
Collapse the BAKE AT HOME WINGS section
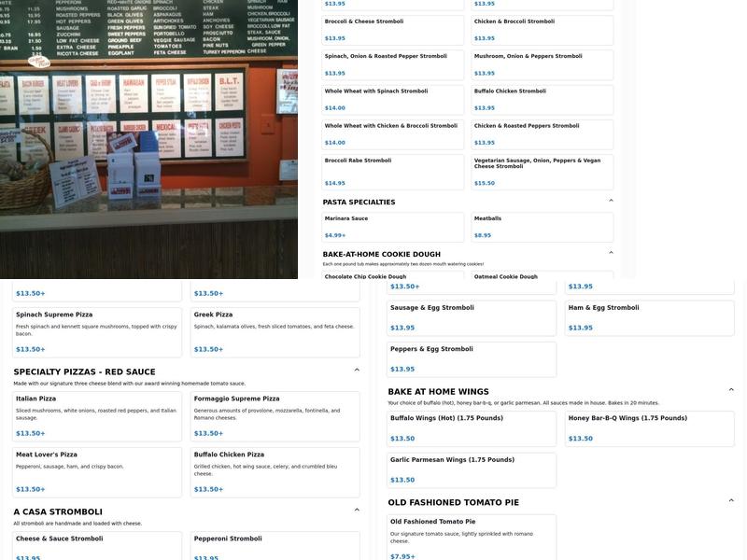tap(730, 387)
